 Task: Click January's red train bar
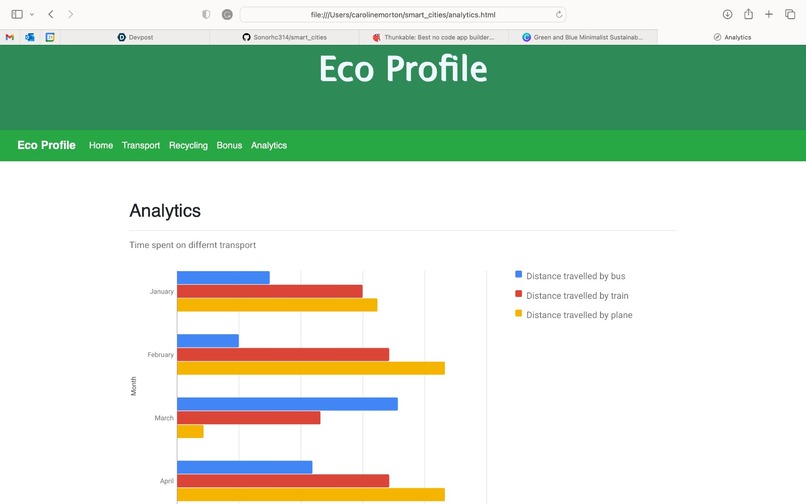270,291
